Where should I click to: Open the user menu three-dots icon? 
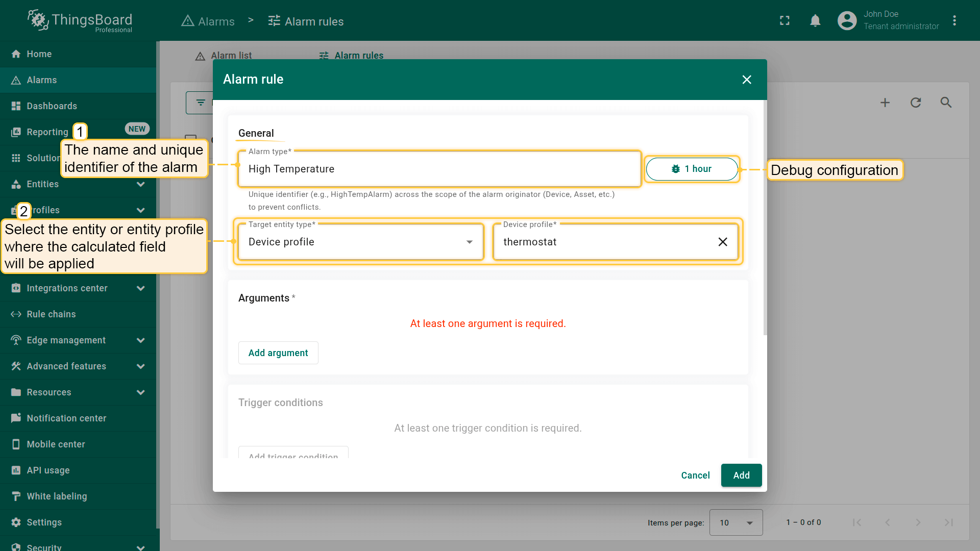coord(954,20)
